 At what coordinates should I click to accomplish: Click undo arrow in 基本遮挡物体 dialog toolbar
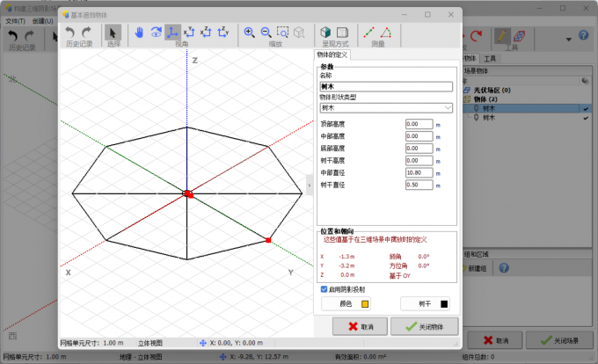point(70,33)
